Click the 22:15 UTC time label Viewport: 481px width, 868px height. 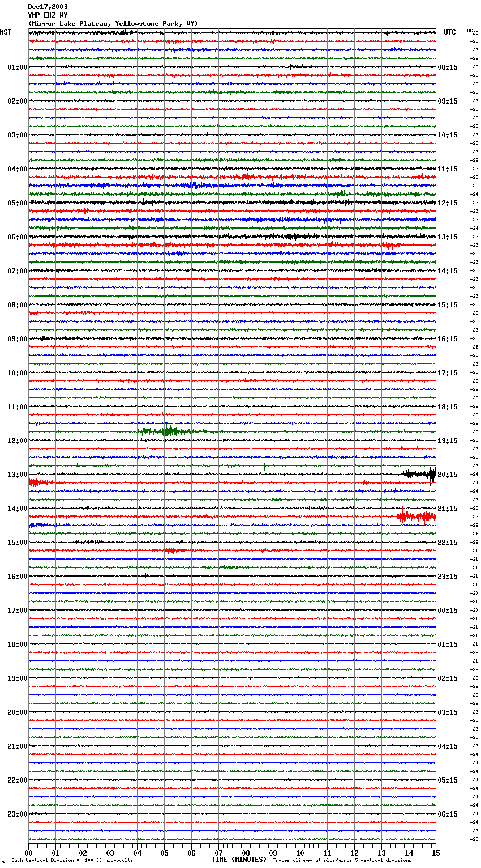coord(448,543)
